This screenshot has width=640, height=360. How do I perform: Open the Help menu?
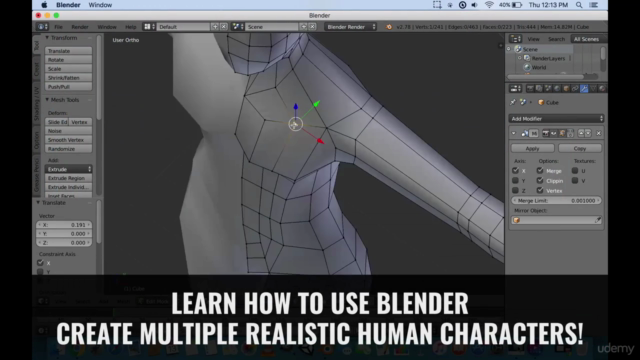tap(131, 27)
